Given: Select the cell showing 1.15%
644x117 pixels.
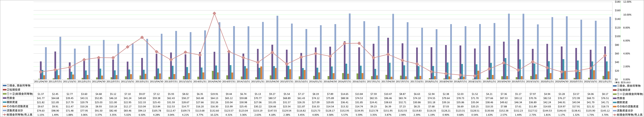Looking at the screenshot, I should (41, 115).
